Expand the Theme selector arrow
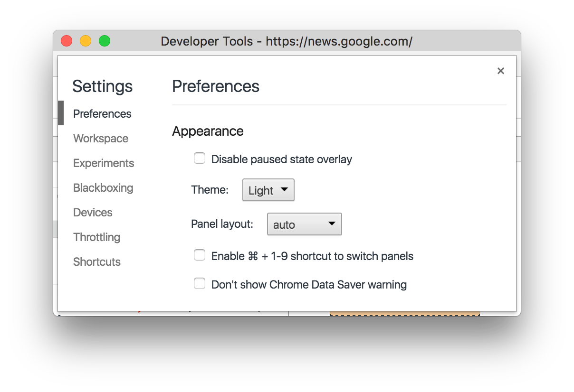 (x=284, y=190)
